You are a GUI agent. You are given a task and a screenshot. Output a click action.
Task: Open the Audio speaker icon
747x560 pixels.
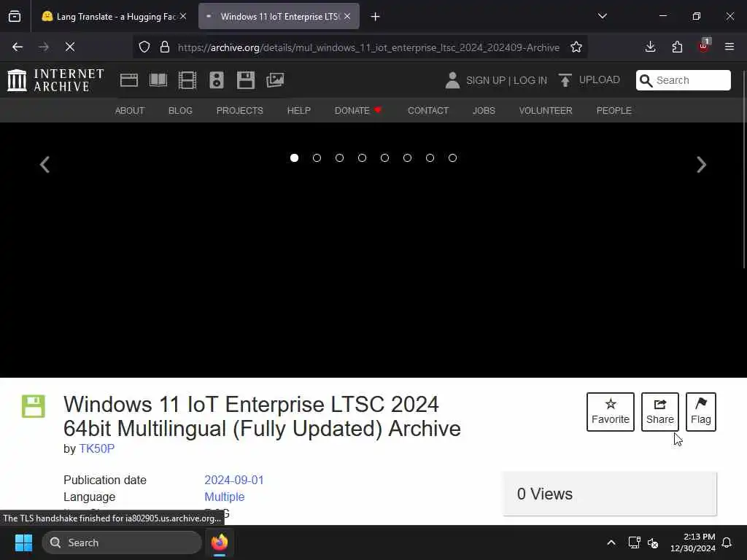216,80
